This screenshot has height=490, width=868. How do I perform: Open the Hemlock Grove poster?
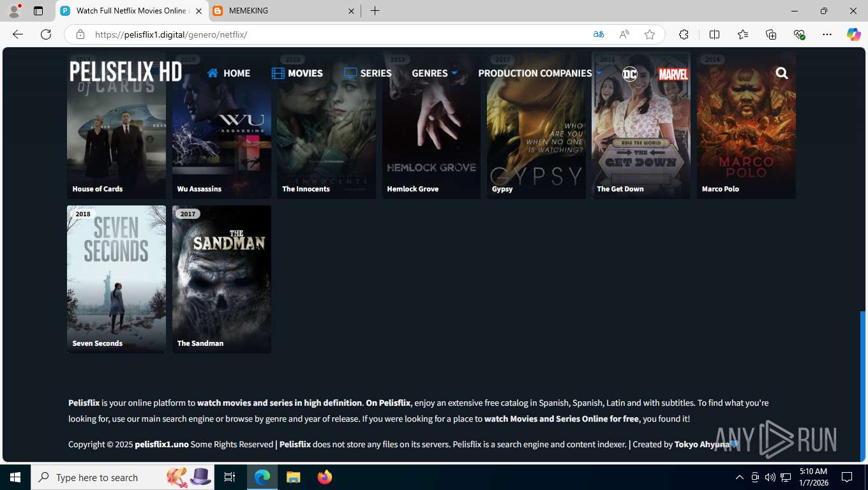tap(431, 126)
